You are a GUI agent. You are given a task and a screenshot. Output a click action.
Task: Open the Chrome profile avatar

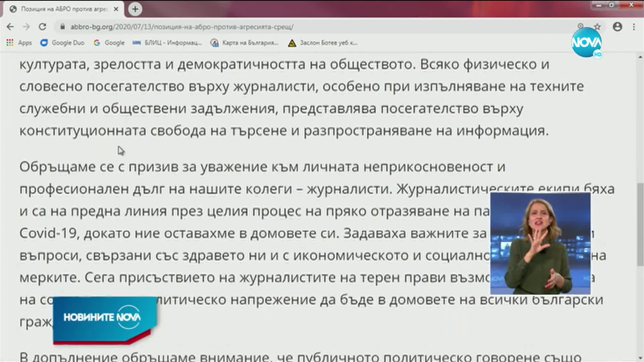(618, 27)
